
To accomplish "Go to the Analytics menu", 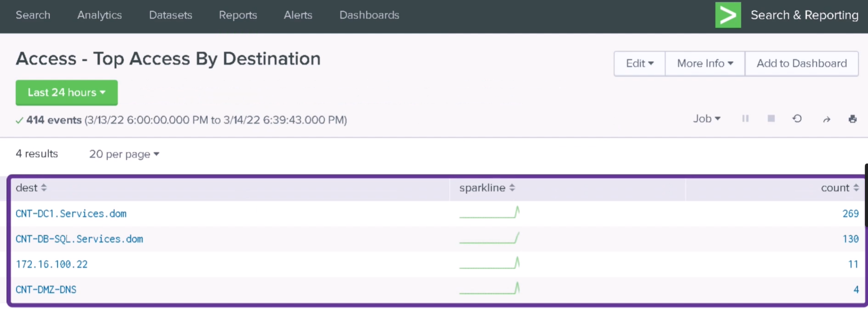I will (x=99, y=15).
